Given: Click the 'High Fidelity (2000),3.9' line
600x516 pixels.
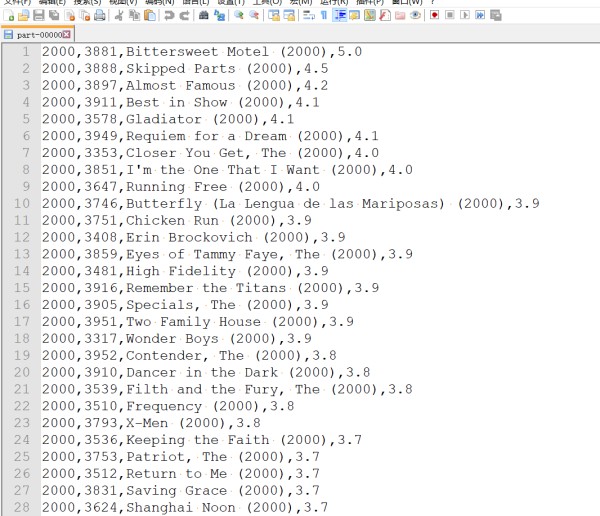Looking at the screenshot, I should 185,271.
